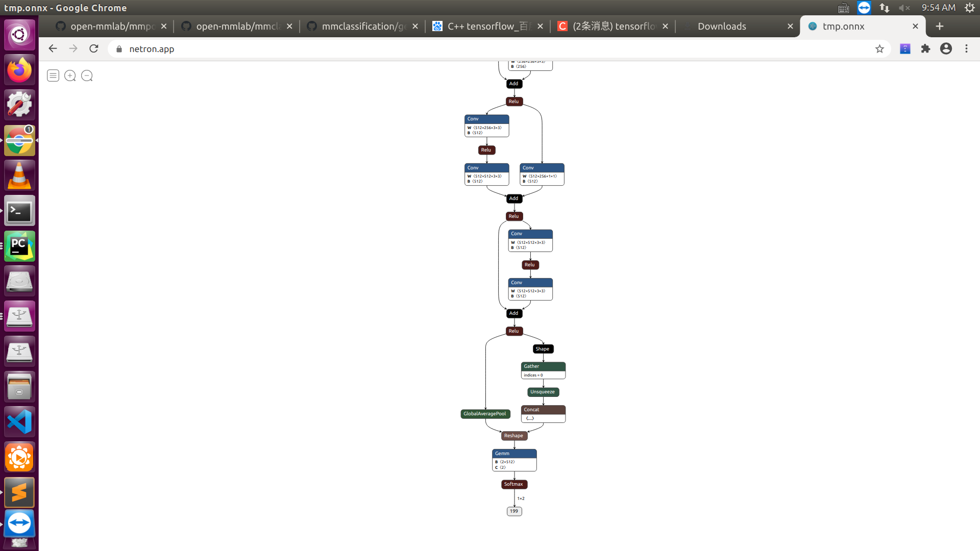Launch Firefox from the dock
980x551 pixels.
[x=19, y=69]
